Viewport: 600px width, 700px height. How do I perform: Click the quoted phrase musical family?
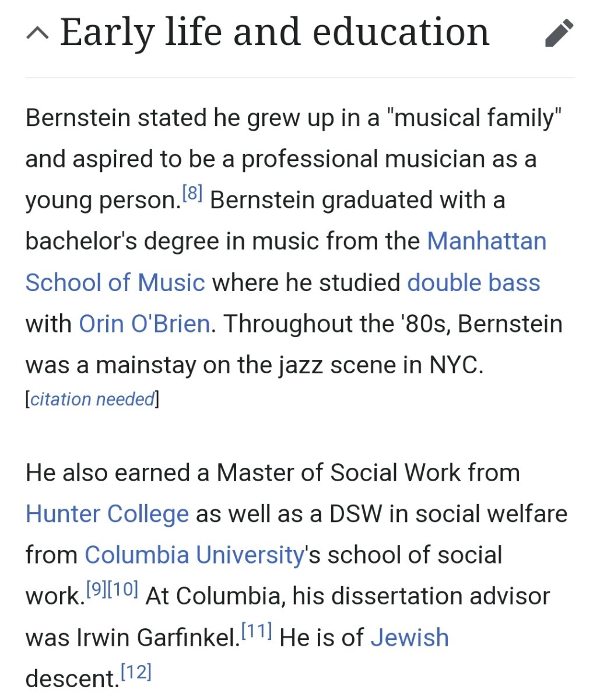(x=473, y=118)
